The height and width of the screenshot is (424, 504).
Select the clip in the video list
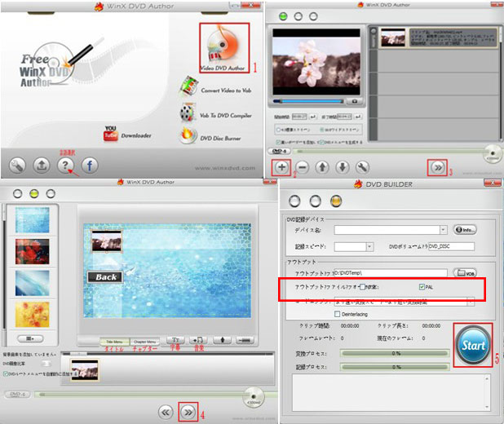438,38
